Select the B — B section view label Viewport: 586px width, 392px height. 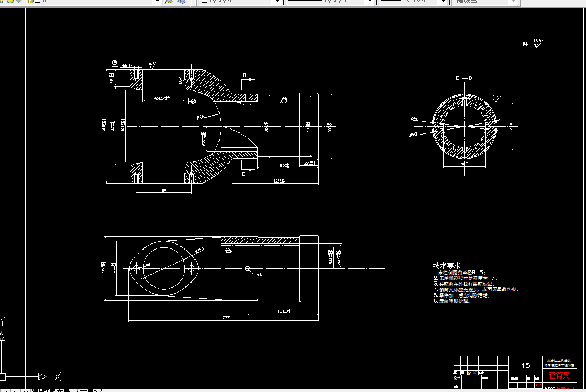tap(464, 78)
